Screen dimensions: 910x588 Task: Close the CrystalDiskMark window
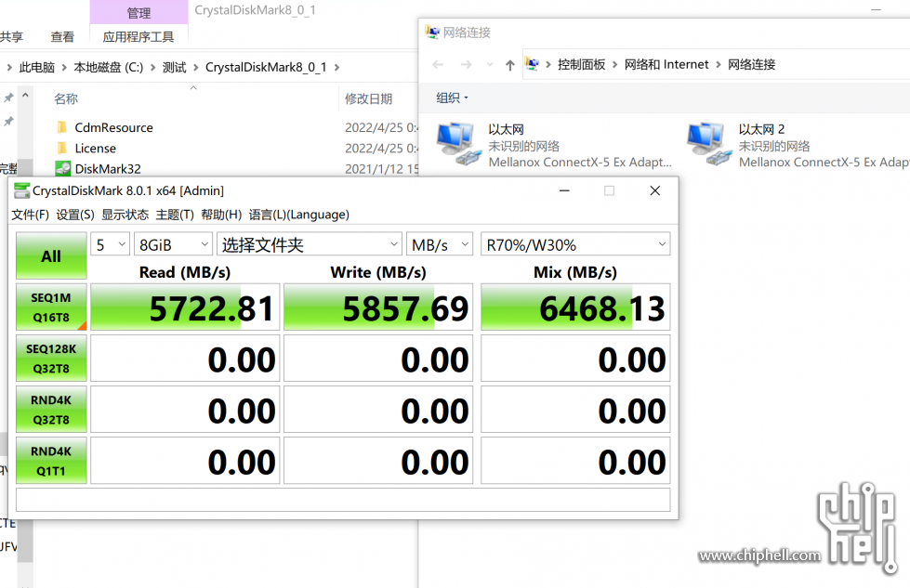click(655, 190)
